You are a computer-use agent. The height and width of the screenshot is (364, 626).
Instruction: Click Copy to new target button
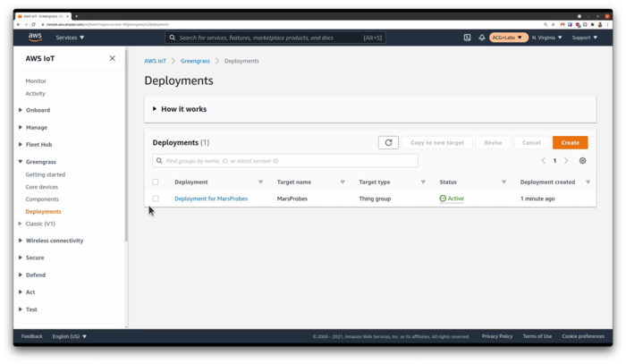437,142
